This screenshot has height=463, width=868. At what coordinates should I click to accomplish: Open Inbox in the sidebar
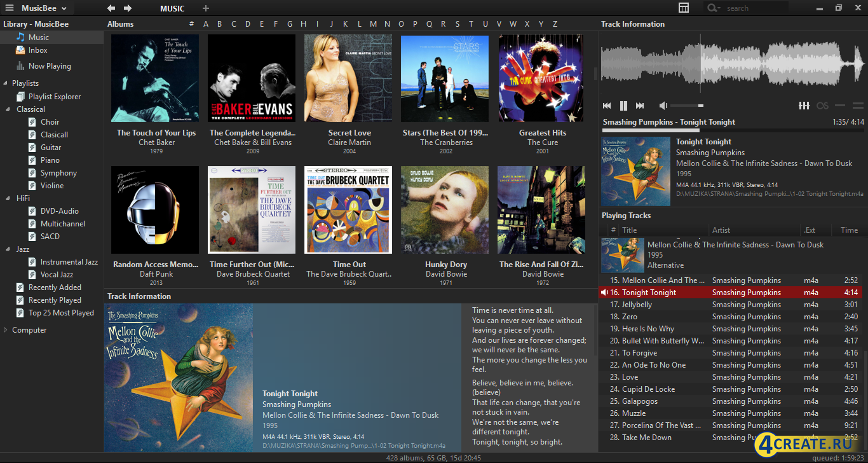coord(37,50)
